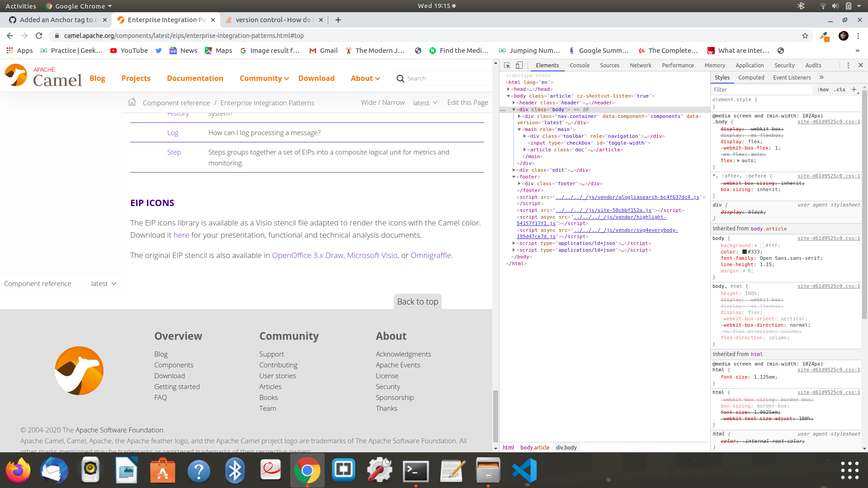Open the Edit this Page link
Image resolution: width=868 pixels, height=488 pixels.
coord(467,103)
